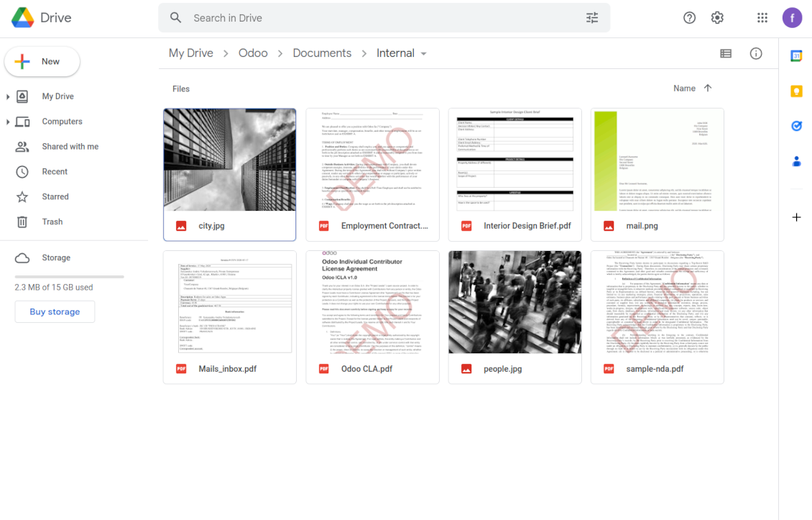812x520 pixels.
Task: Click the PDF icon beside Odoo CLA.pdf
Action: pos(323,369)
